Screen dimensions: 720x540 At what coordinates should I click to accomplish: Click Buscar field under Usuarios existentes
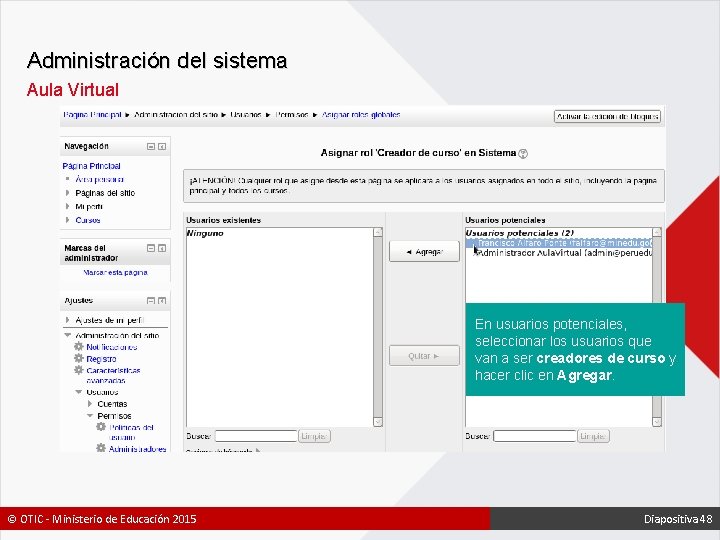point(256,436)
